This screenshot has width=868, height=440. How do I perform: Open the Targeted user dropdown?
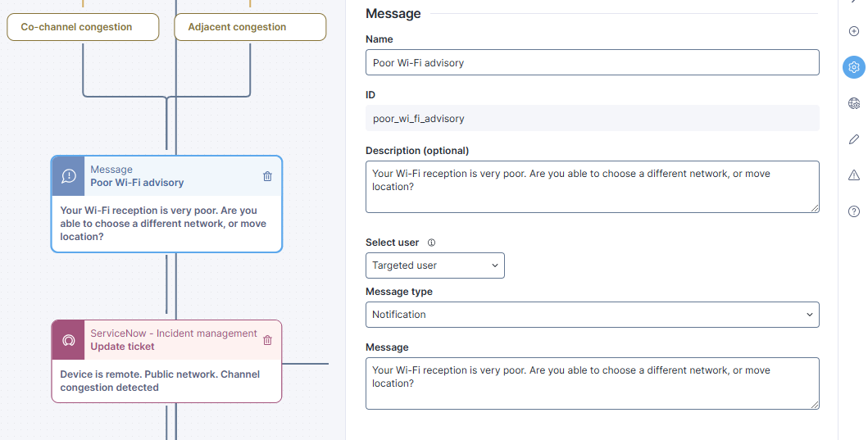[x=434, y=265]
